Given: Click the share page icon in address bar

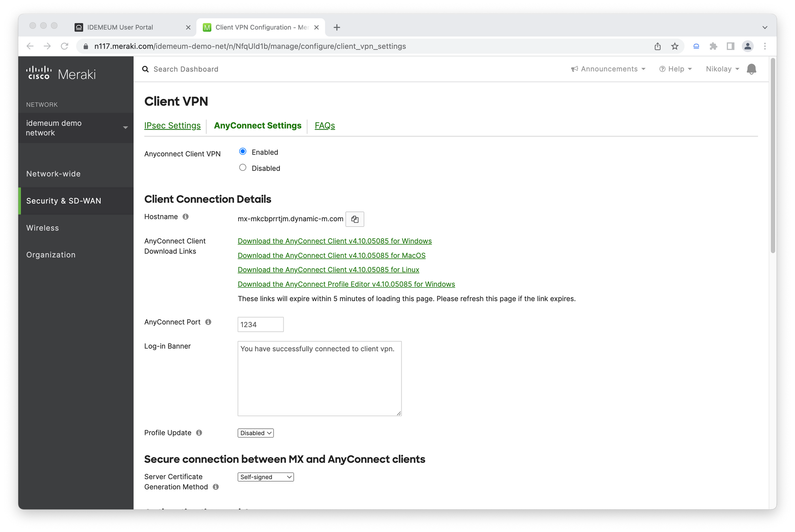Looking at the screenshot, I should tap(657, 46).
